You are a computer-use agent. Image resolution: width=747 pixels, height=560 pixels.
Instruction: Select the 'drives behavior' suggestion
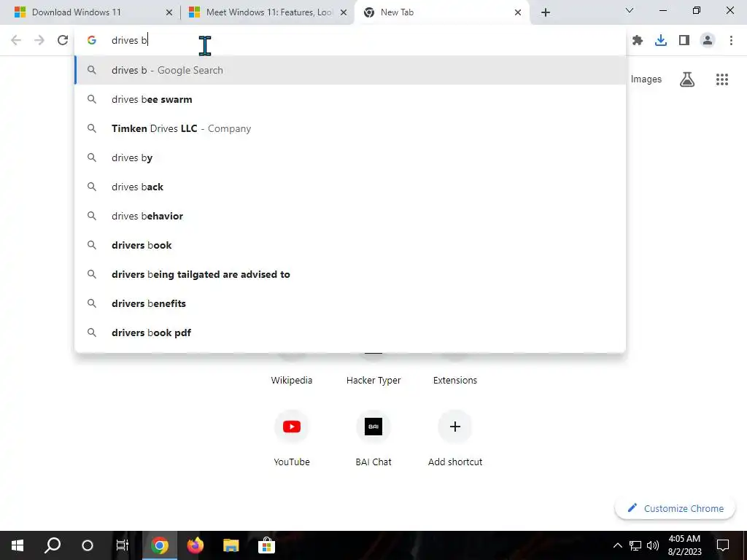(x=350, y=216)
